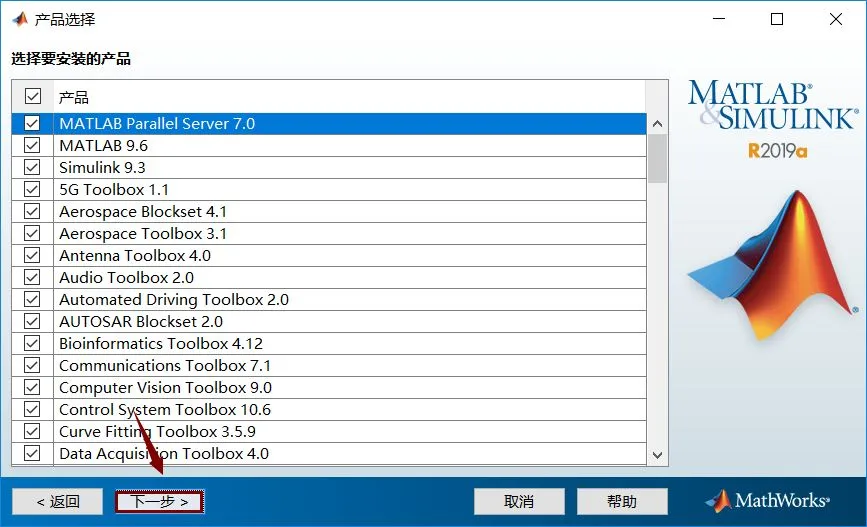Select Control System Toolbox 10.6 row text
This screenshot has height=527, width=867.
(x=165, y=409)
